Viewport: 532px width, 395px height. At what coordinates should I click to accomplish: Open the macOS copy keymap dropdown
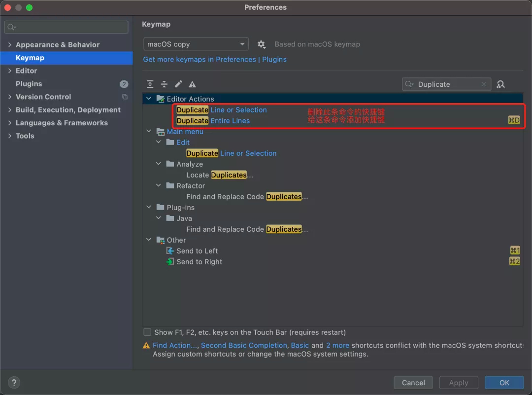coord(196,44)
